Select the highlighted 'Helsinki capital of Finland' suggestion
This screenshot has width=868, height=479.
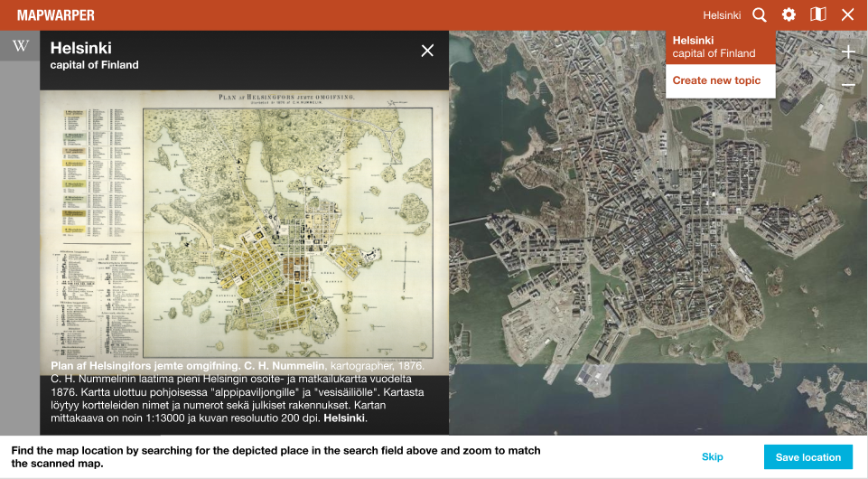(x=720, y=47)
